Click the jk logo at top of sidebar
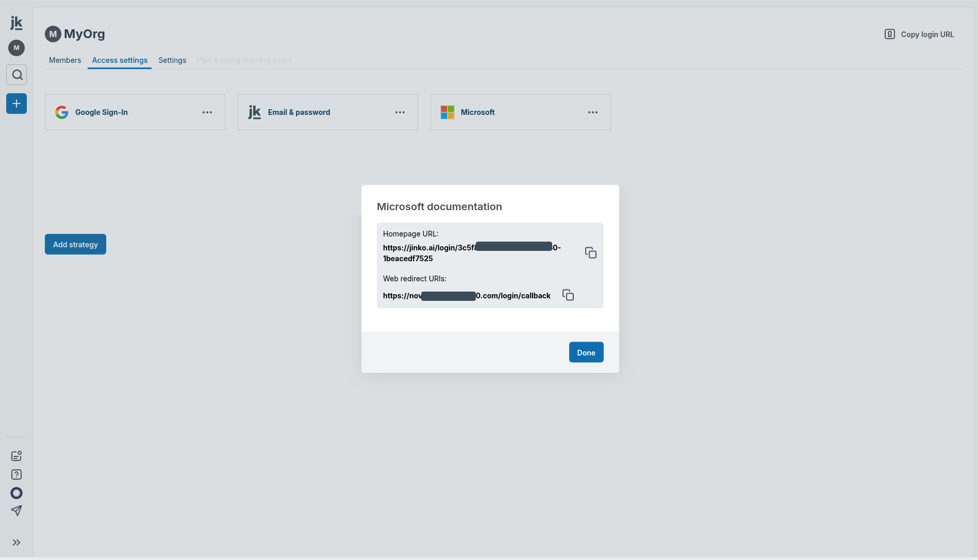Viewport: 978px width, 560px height. (16, 23)
